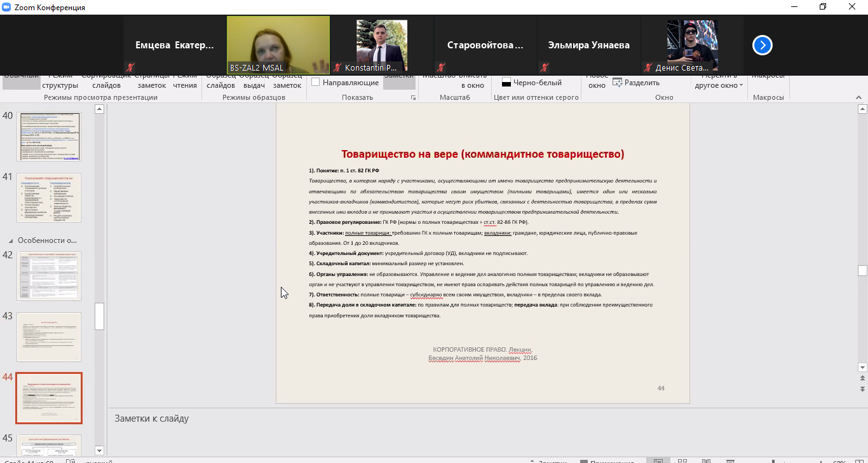Select slide 40 thumbnail
868x463 pixels.
(49, 137)
